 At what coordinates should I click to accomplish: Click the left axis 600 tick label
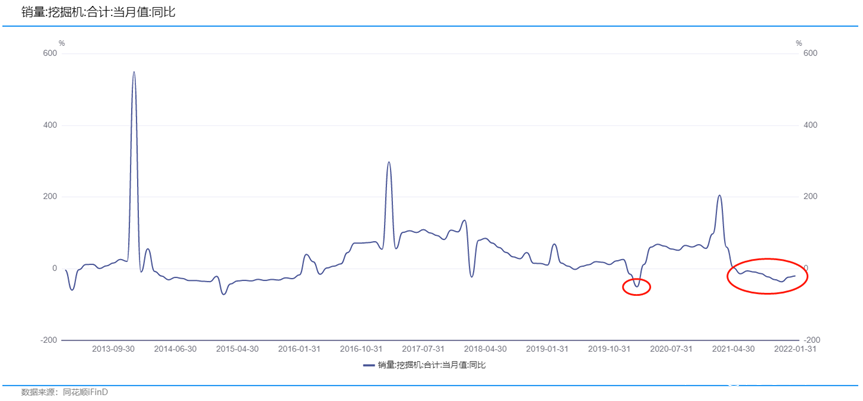pos(50,54)
